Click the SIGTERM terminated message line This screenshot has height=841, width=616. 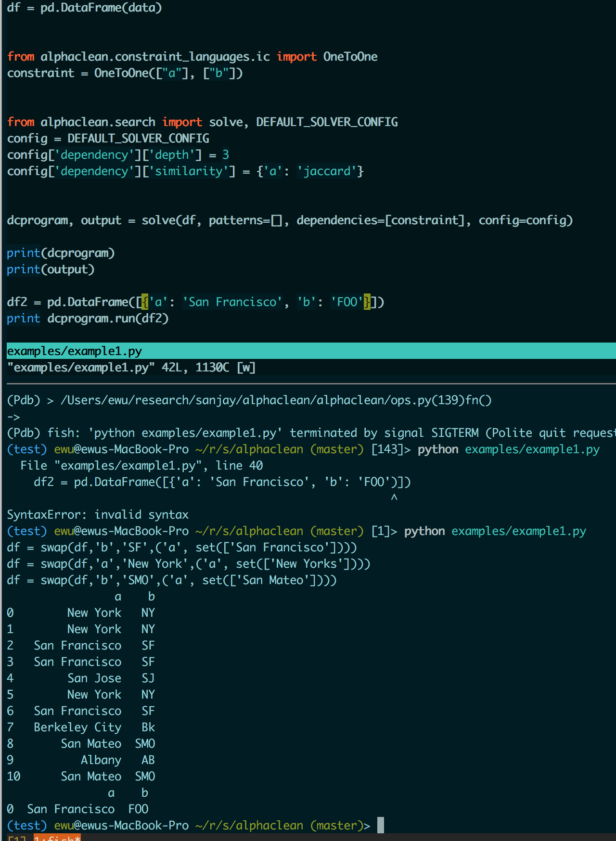(x=311, y=433)
